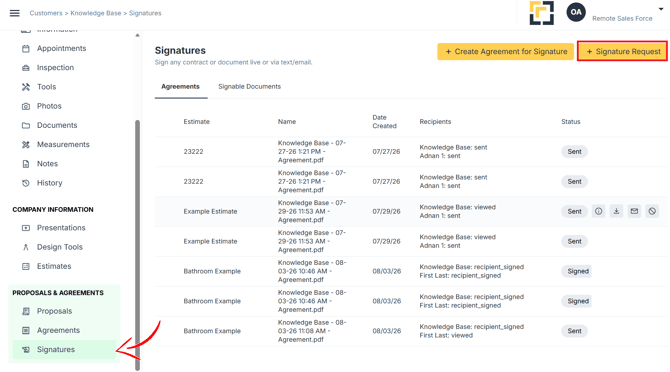Open info icon for Example Estimate row
The width and height of the screenshot is (670, 372).
pos(599,211)
